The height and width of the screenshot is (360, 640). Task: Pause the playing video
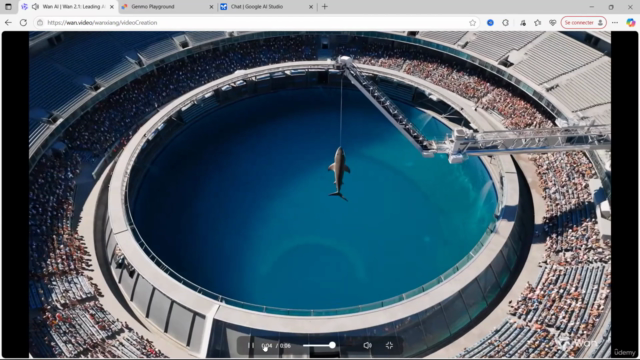pyautogui.click(x=251, y=346)
